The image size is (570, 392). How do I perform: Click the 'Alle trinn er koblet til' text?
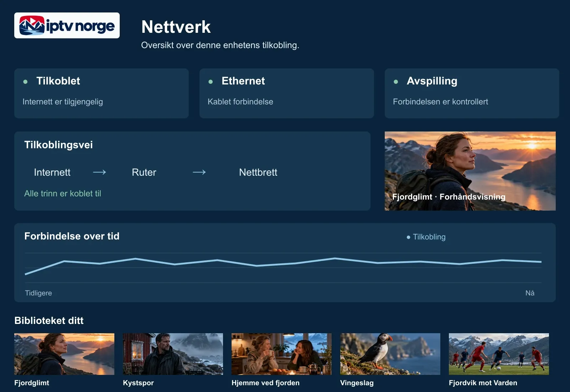tap(63, 194)
